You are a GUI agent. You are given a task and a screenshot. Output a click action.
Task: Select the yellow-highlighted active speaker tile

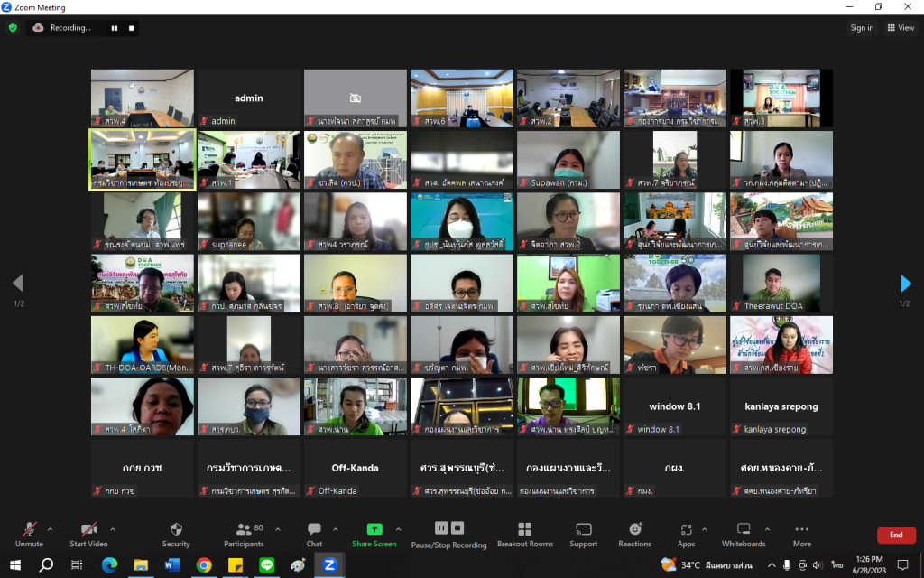pyautogui.click(x=142, y=160)
